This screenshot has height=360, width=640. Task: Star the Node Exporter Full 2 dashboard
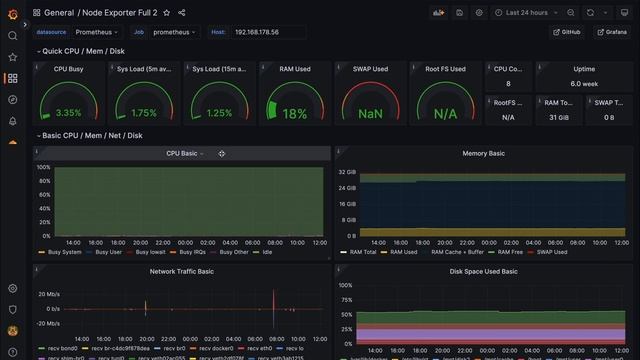pyautogui.click(x=167, y=13)
